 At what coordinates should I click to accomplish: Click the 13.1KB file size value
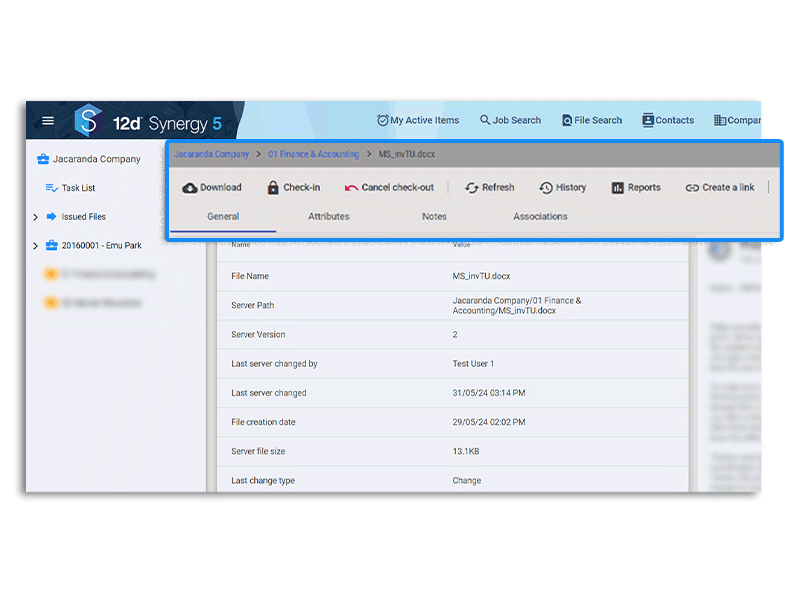[x=466, y=451]
